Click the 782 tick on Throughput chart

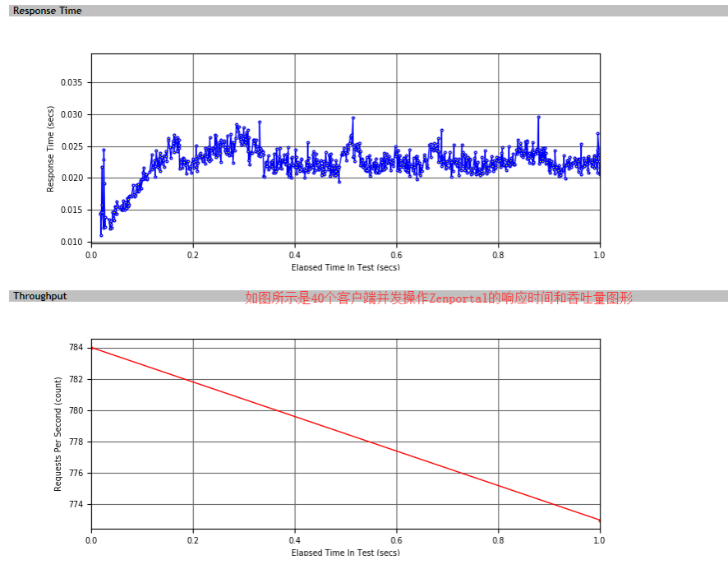[x=76, y=379]
